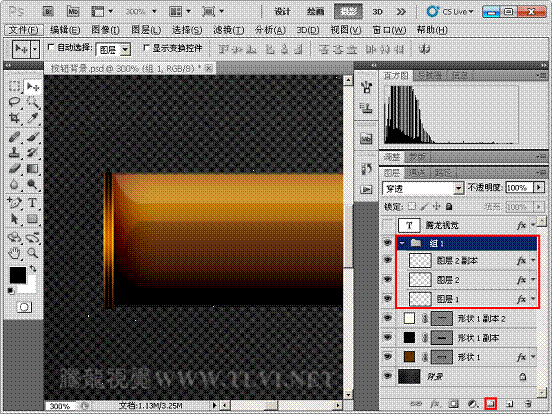Open the CS Live dropdown
The height and width of the screenshot is (414, 552).
click(x=450, y=12)
